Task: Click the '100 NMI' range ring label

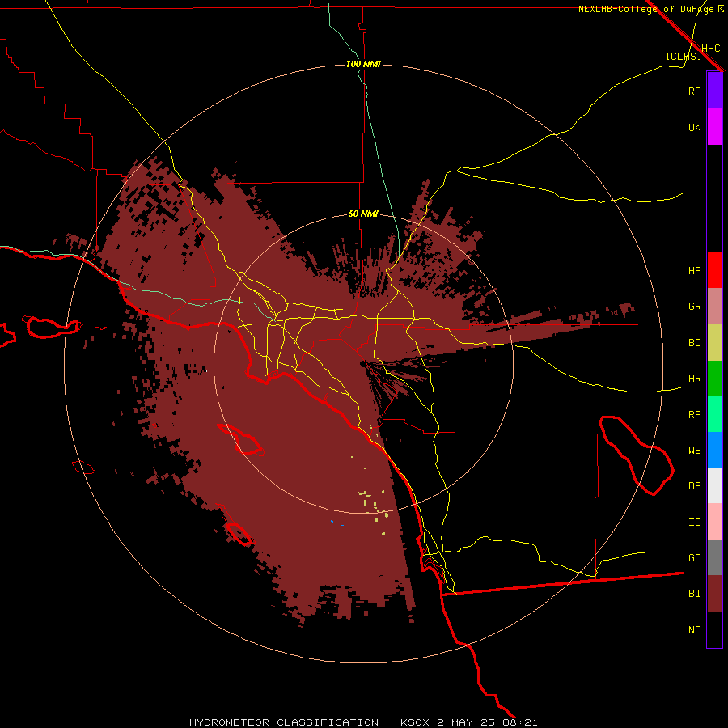Action: click(363, 64)
